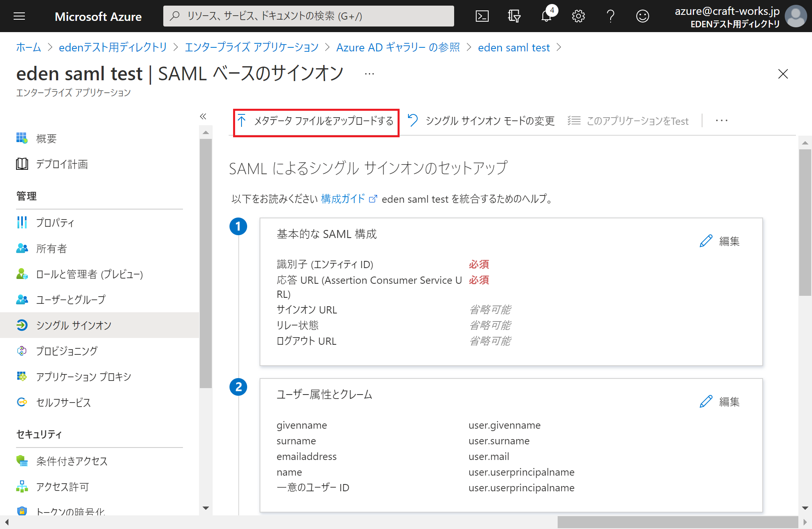Open Cloud Shell from the top bar
This screenshot has height=529, width=812.
pyautogui.click(x=482, y=16)
